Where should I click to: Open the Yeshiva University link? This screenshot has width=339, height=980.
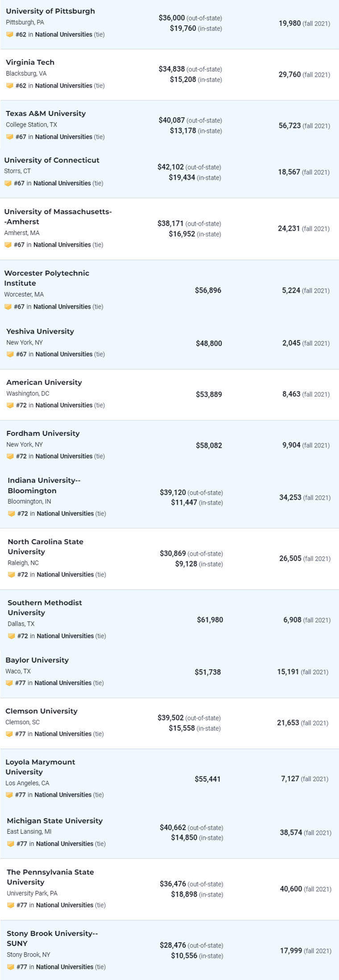(40, 331)
